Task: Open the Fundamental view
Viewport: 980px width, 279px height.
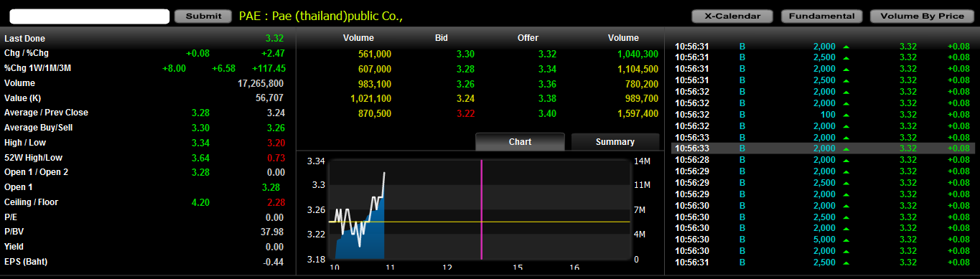Action: click(x=821, y=16)
